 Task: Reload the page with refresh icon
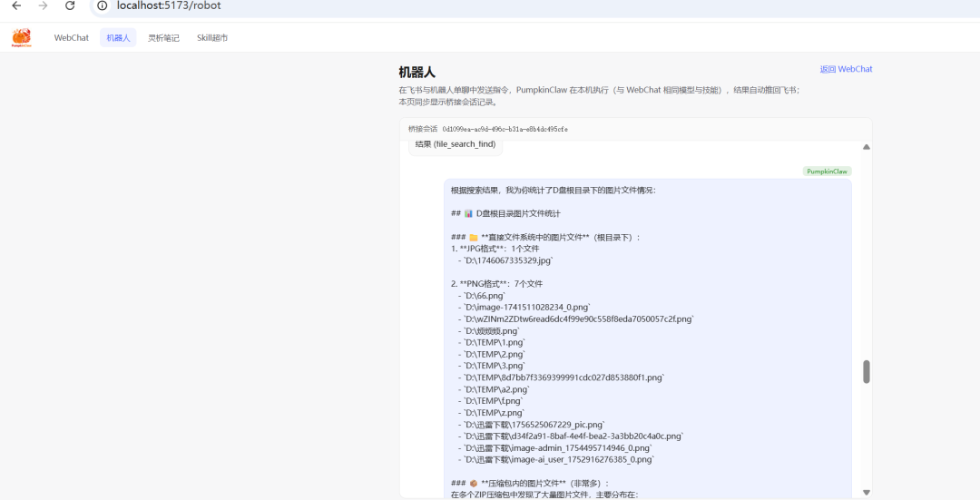tap(70, 5)
